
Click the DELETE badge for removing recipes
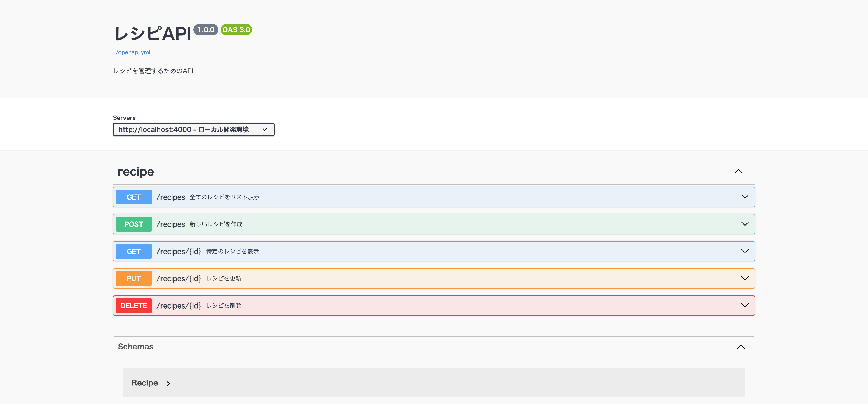tap(133, 306)
